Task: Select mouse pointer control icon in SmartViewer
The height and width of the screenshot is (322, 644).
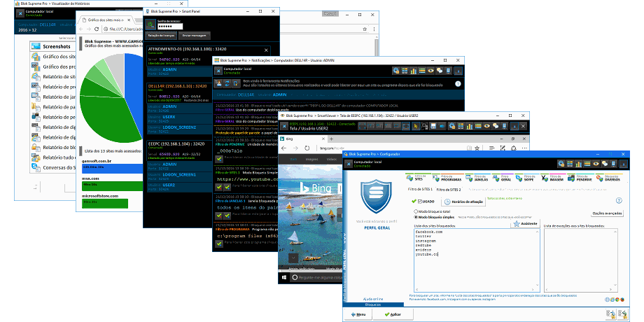Action: (416, 126)
